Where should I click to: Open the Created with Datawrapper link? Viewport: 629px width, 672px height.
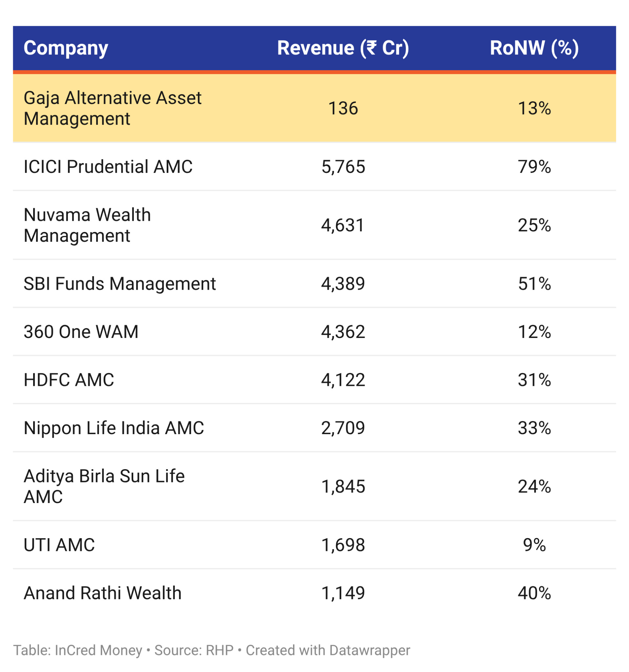(328, 650)
